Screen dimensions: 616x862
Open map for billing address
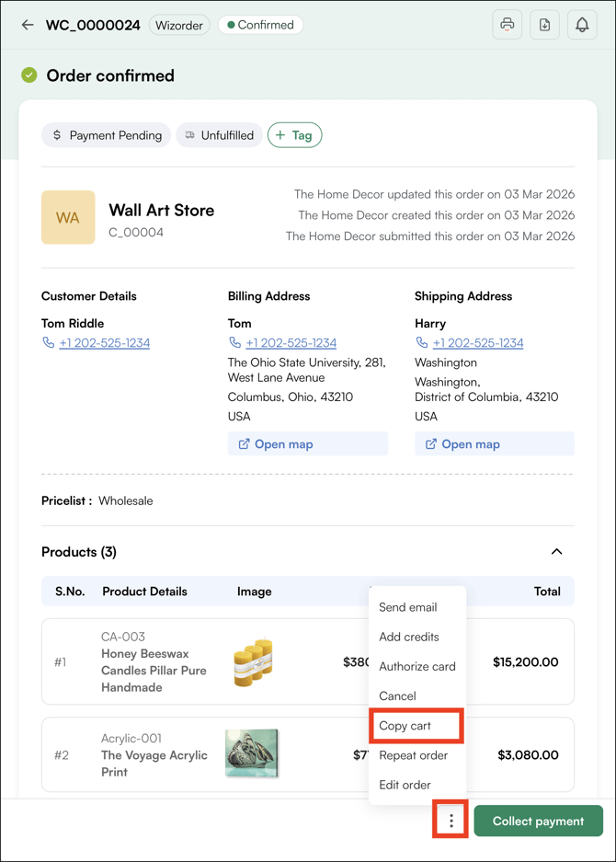[307, 443]
